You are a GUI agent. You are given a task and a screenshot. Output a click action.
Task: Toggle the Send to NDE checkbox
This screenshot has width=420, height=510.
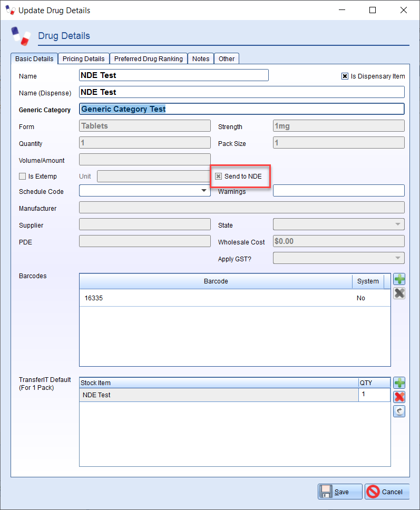pyautogui.click(x=218, y=176)
